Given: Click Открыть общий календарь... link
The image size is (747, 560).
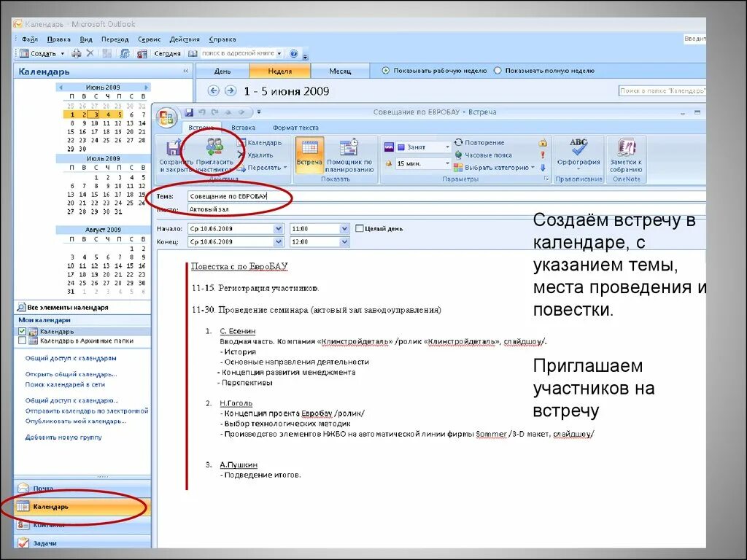Looking at the screenshot, I should click(x=71, y=374).
